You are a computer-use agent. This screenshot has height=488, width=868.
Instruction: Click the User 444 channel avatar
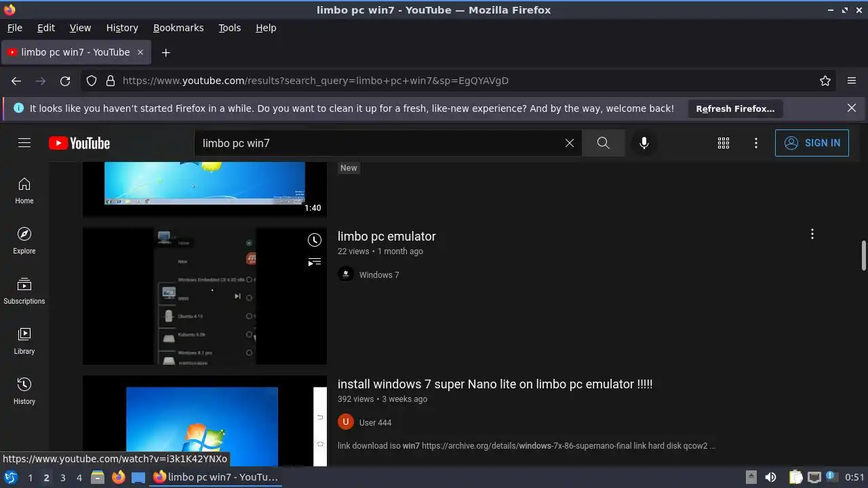(346, 422)
